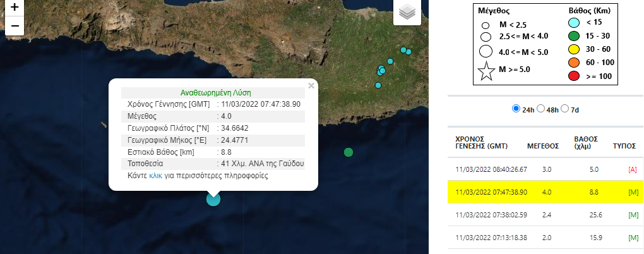This screenshot has height=254, width=644.
Task: Click the large cyan marker below the popup
Action: (x=213, y=199)
